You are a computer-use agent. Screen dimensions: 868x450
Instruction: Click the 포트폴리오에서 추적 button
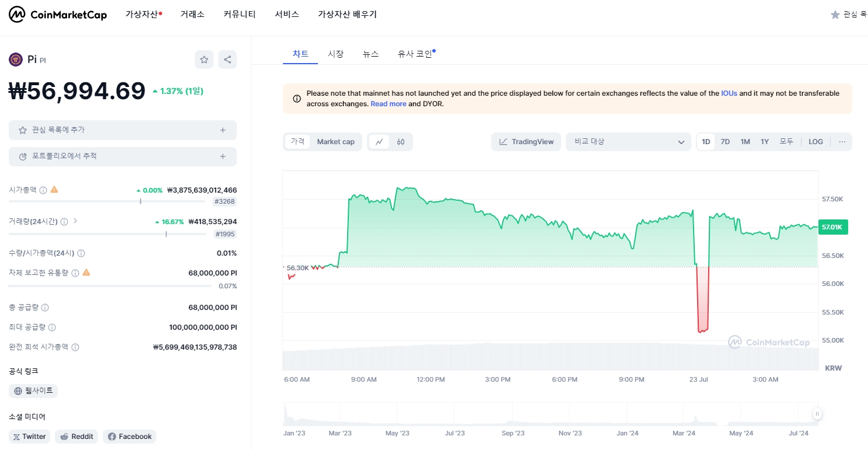pos(123,156)
